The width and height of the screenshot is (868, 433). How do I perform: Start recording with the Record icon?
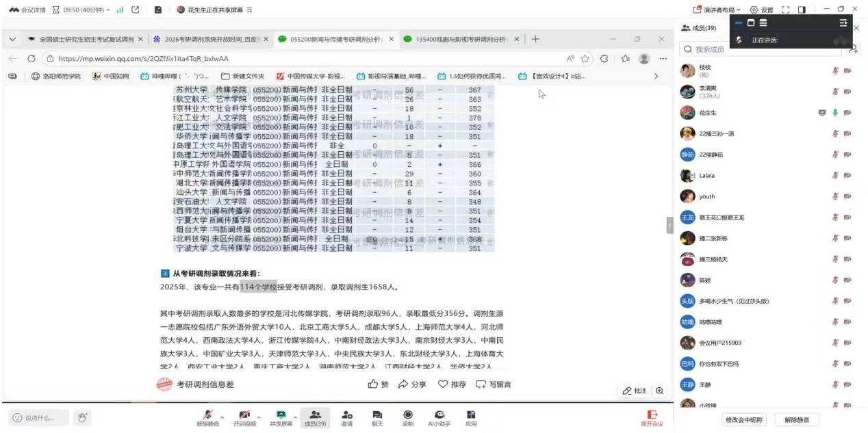408,417
